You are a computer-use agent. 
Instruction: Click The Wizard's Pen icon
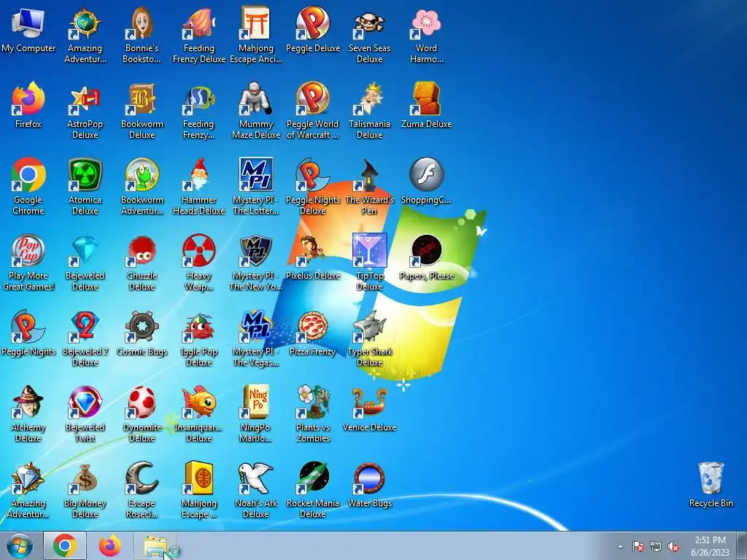[x=369, y=186]
